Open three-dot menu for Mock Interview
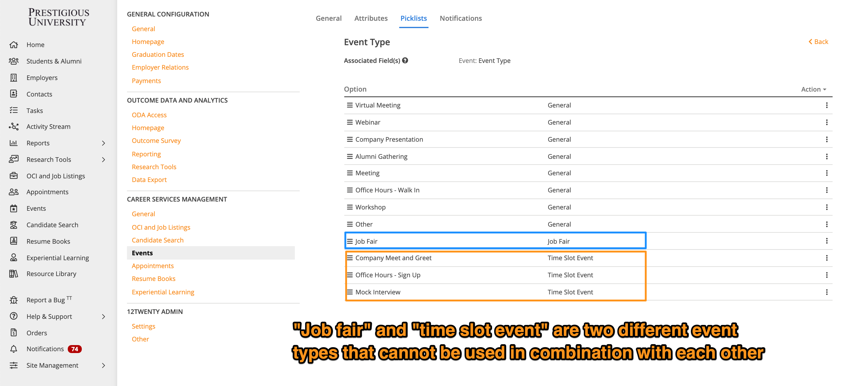868x386 pixels. (x=826, y=292)
